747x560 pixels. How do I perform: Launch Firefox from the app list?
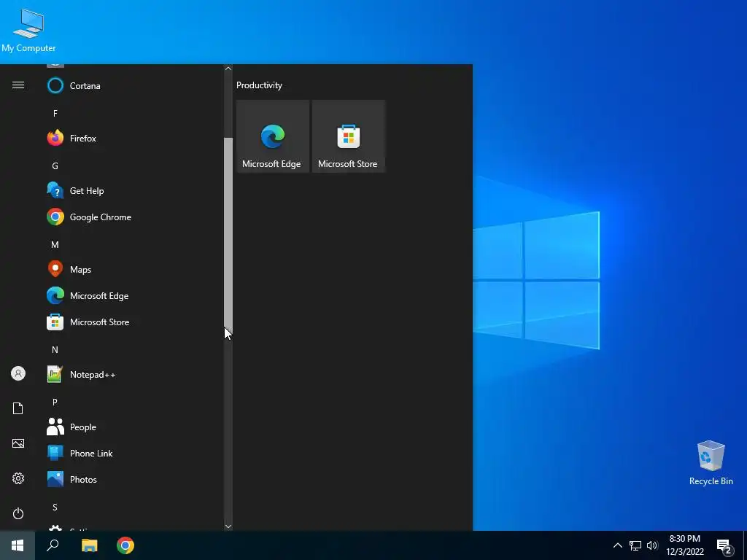pyautogui.click(x=133, y=138)
